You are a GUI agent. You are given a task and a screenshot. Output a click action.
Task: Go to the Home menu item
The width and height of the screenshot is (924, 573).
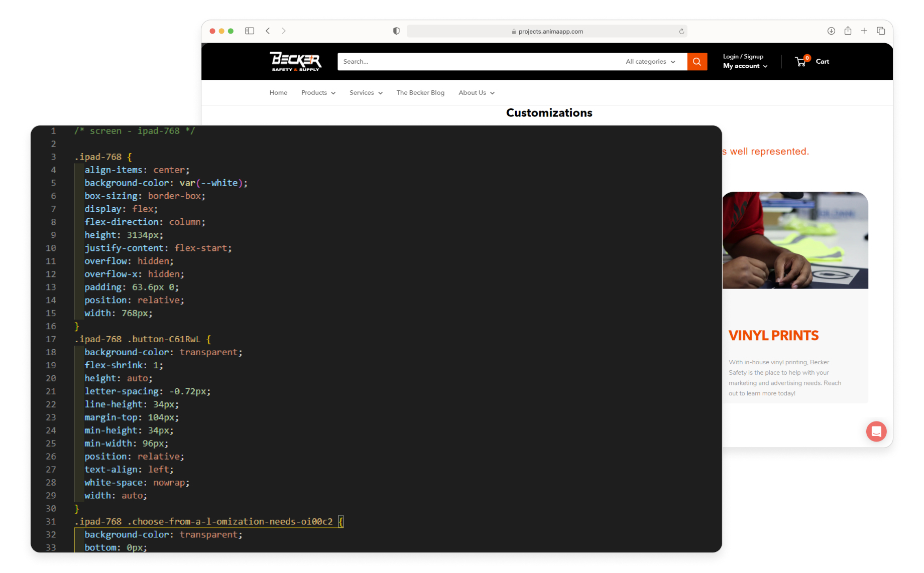pyautogui.click(x=278, y=93)
